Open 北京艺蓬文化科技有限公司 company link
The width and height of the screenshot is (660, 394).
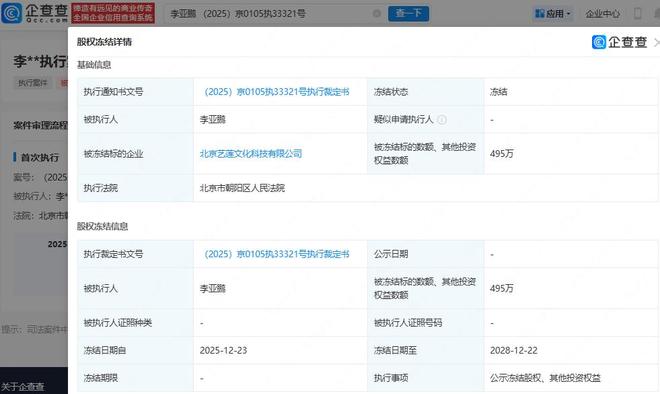(251, 154)
